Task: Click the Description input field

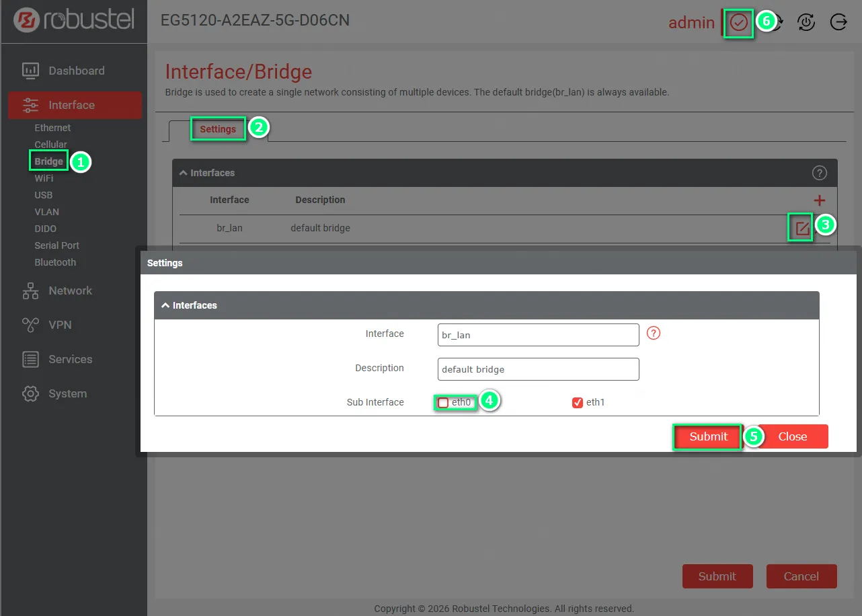Action: [x=538, y=369]
